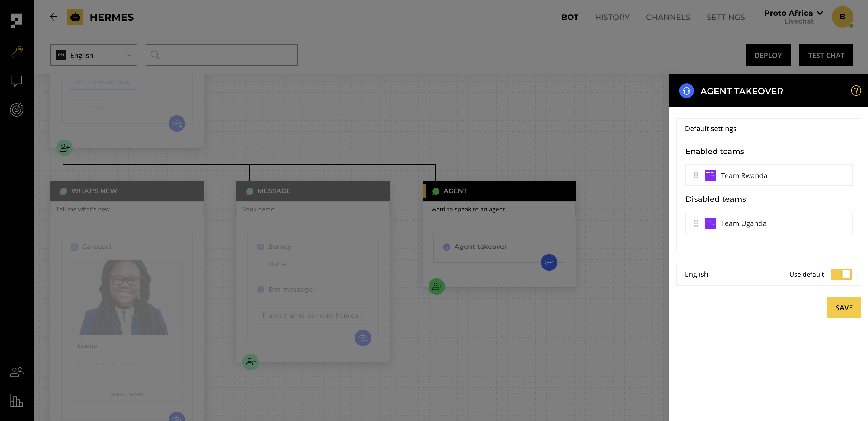This screenshot has height=421, width=868.
Task: Click the back arrow next to Hermes
Action: [x=53, y=17]
